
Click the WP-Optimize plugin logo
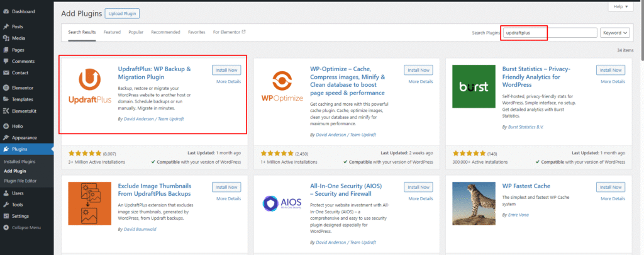point(282,85)
